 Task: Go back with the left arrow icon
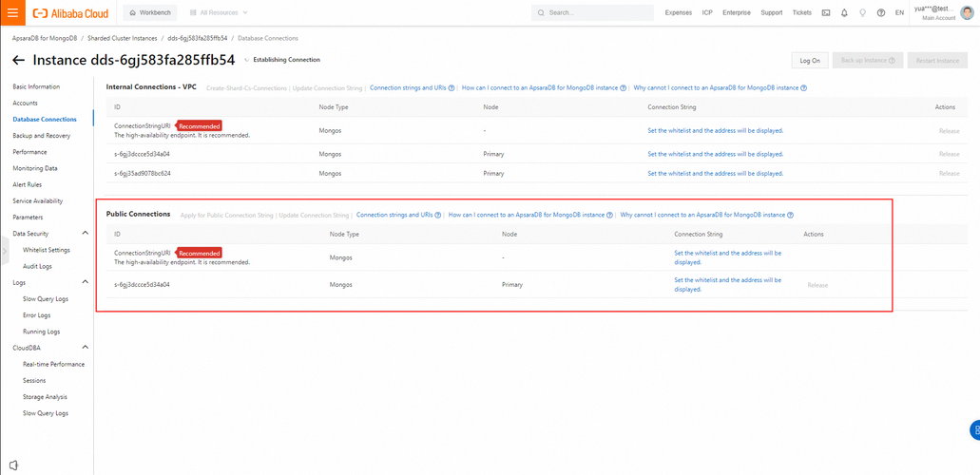point(19,60)
